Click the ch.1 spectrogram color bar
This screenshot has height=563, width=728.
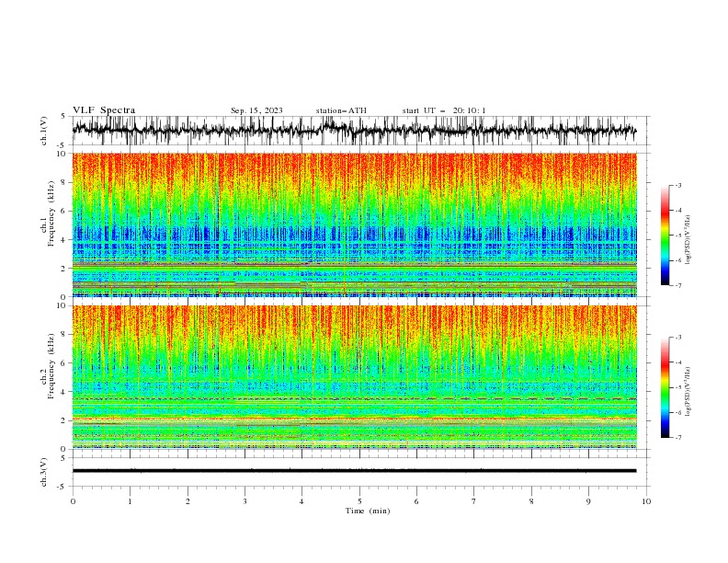click(665, 236)
